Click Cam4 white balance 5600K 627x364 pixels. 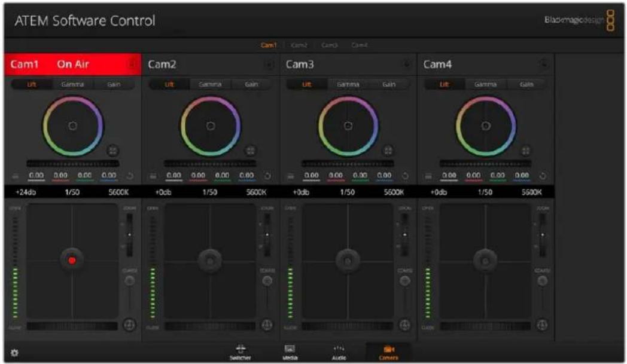coord(532,192)
